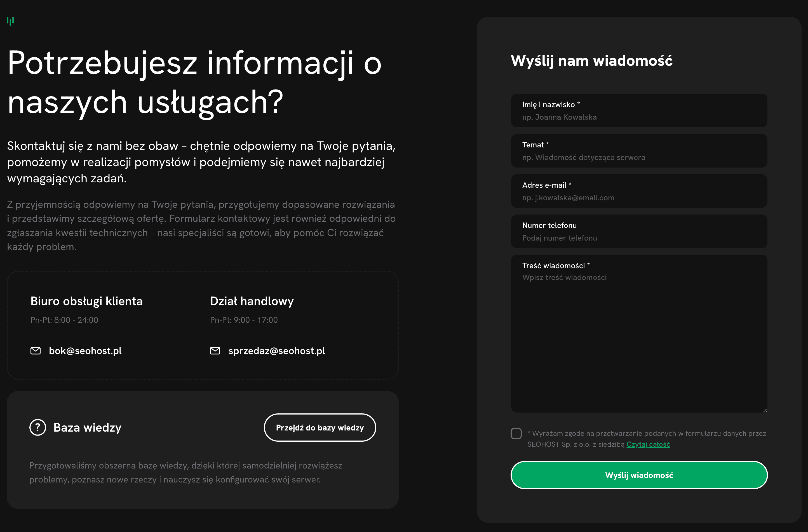This screenshot has height=532, width=808.
Task: Click the Dział handlowy heading
Action: click(x=252, y=301)
